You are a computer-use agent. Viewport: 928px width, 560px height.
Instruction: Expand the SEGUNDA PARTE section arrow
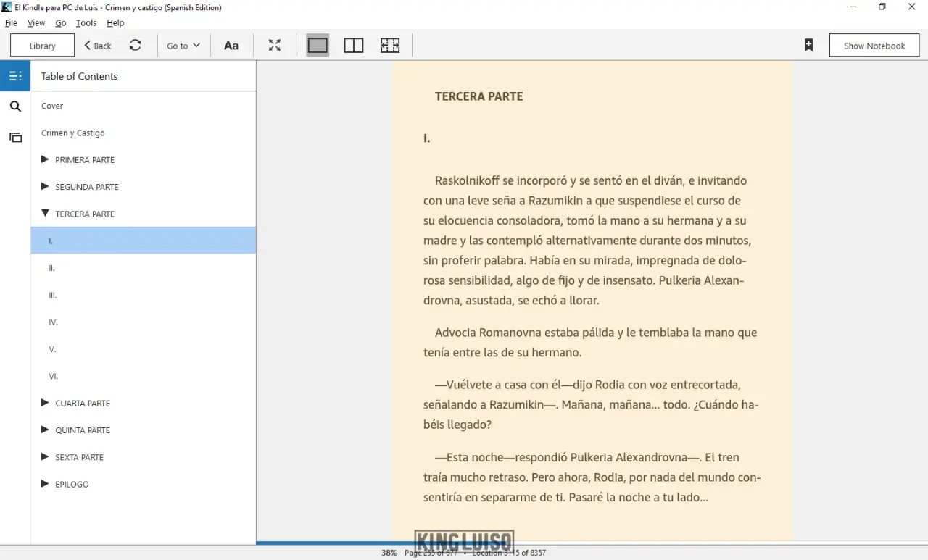(x=45, y=186)
